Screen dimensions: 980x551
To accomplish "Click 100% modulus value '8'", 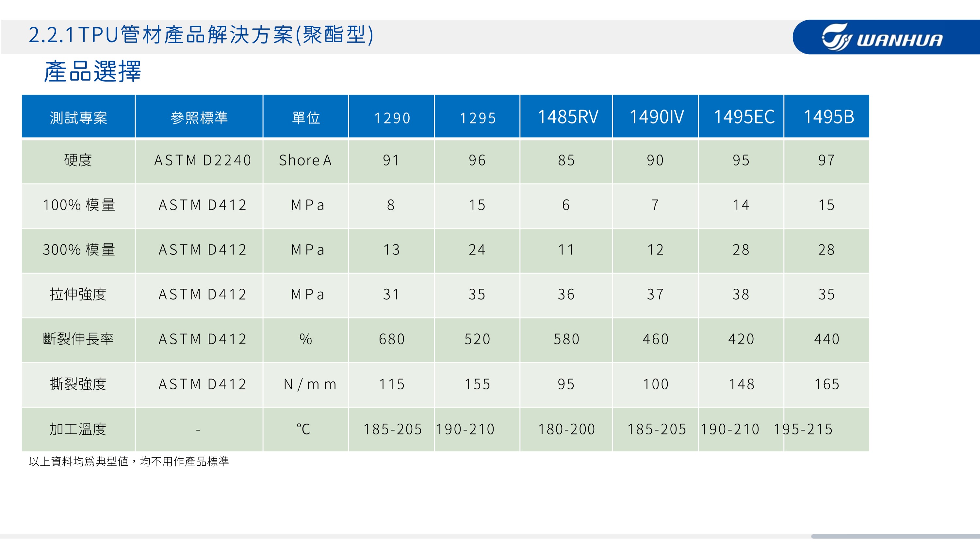I will click(391, 205).
